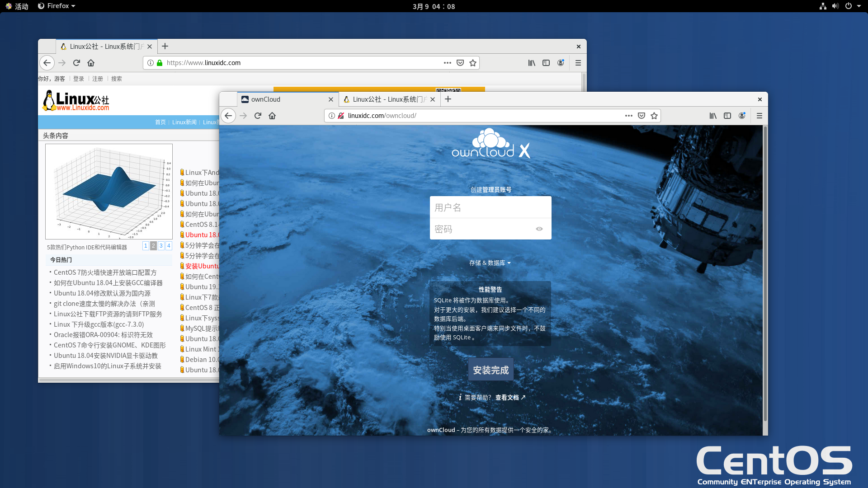Click 安装完成 button
Viewport: 868px width, 488px height.
pyautogui.click(x=491, y=370)
